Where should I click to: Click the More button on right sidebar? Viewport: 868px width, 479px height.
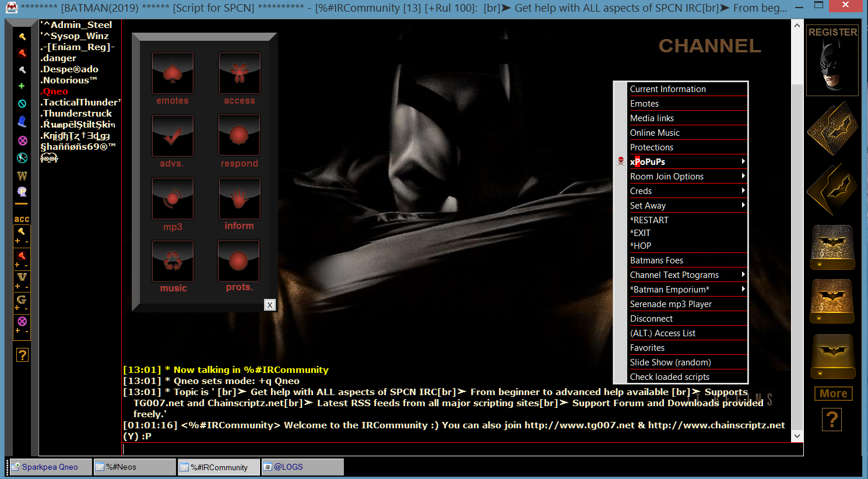[834, 393]
